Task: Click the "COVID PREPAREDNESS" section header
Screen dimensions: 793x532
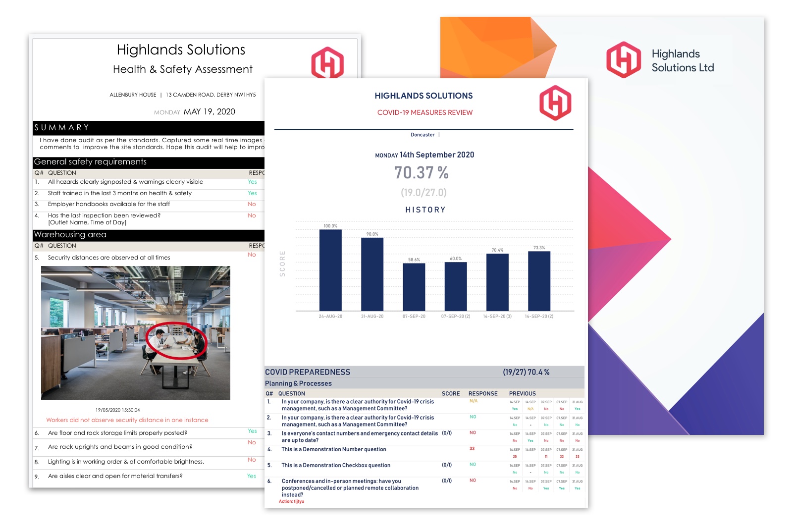Action: (x=308, y=372)
